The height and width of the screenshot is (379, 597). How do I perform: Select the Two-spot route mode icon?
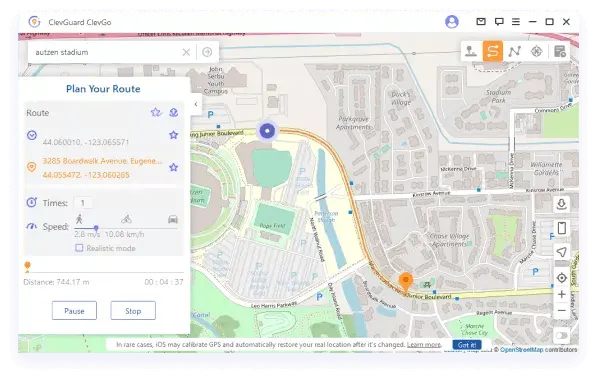coord(493,51)
